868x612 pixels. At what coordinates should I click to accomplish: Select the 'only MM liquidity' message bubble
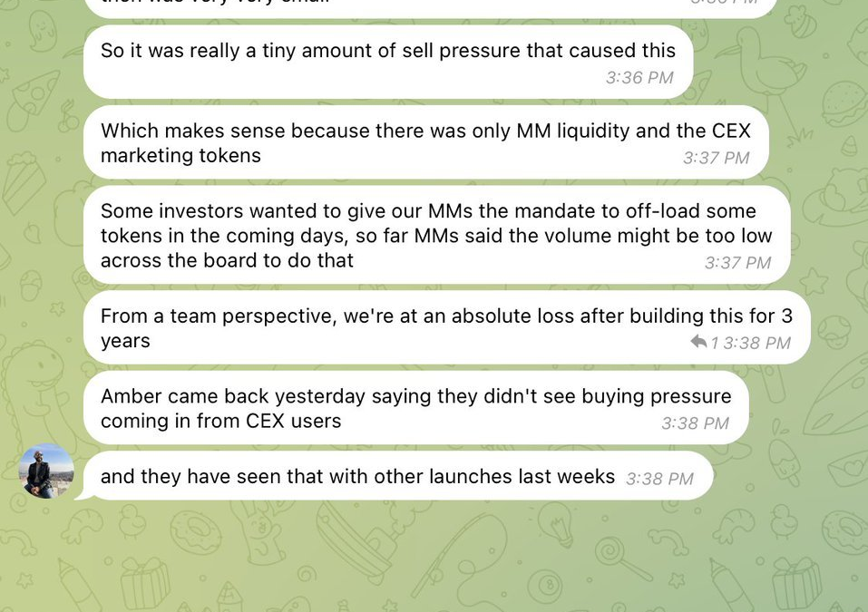(426, 142)
